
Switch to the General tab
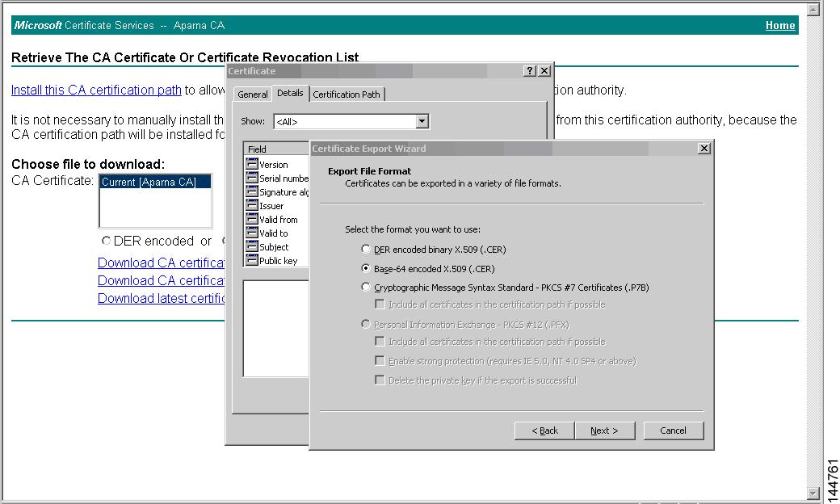(x=252, y=94)
